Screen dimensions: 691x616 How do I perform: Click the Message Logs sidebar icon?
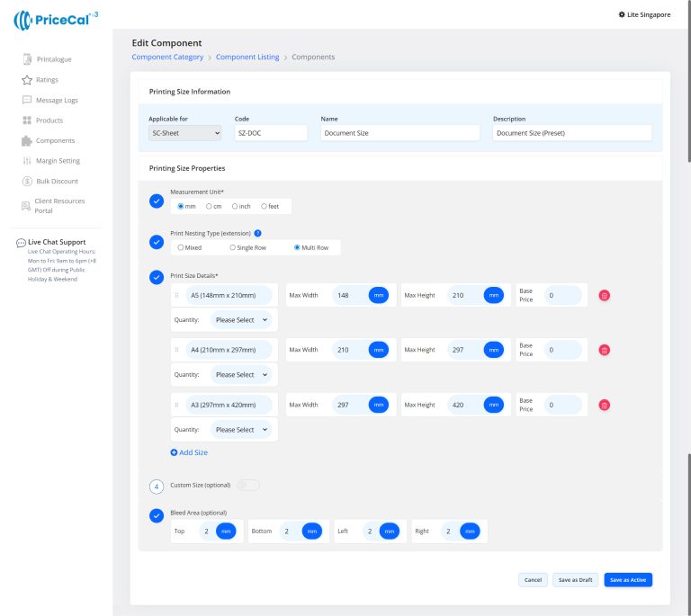[x=27, y=100]
